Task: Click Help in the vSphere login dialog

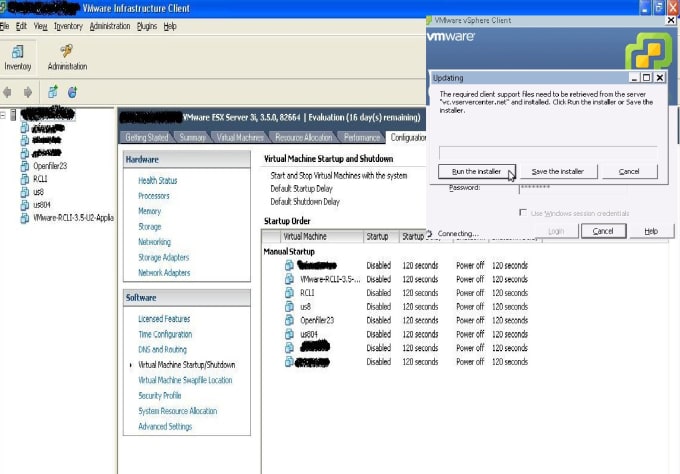Action: point(651,231)
